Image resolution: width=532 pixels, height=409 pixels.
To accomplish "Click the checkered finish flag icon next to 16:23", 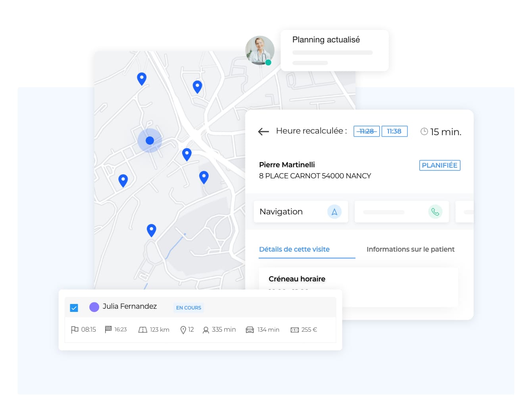I will [x=108, y=329].
